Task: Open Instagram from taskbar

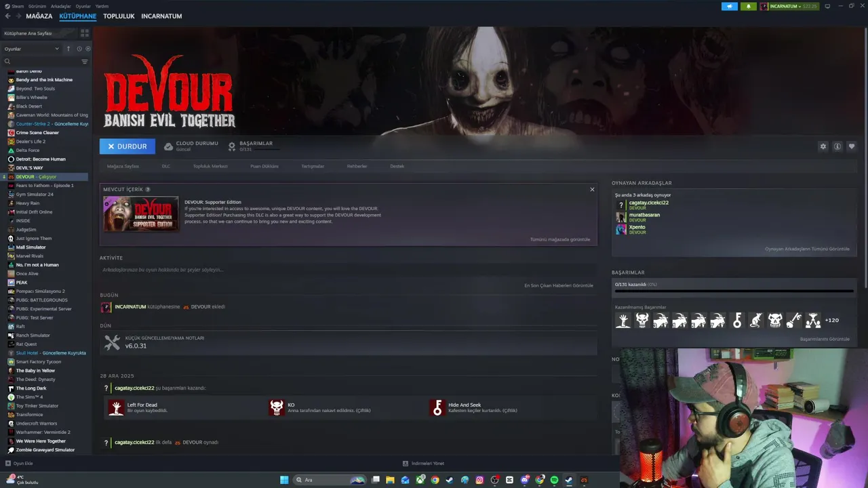Action: point(479,480)
